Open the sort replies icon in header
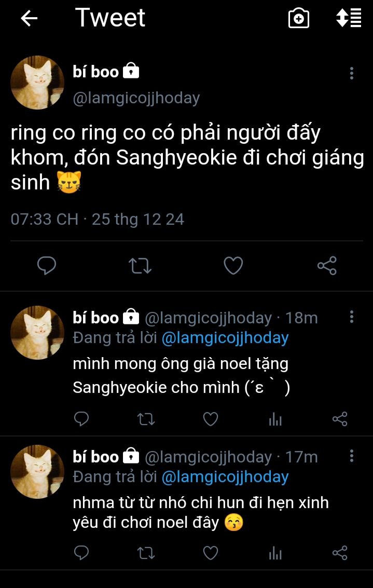This screenshot has height=588, width=373. pos(349,19)
